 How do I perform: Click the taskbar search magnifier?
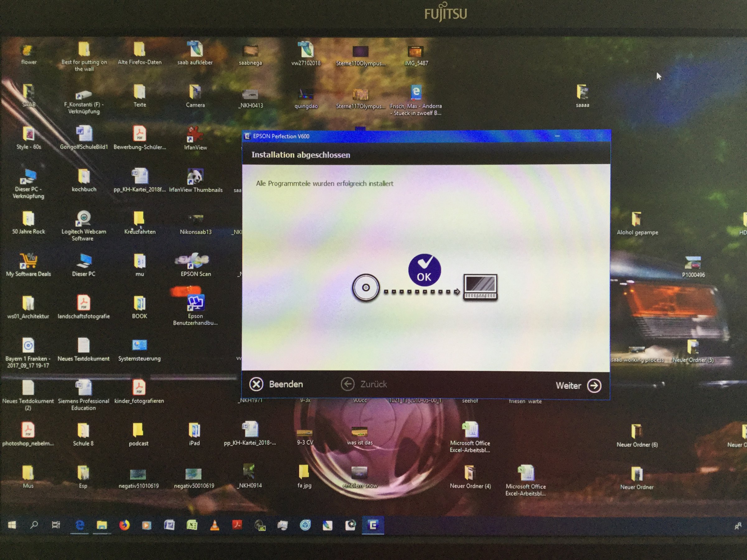click(x=34, y=525)
